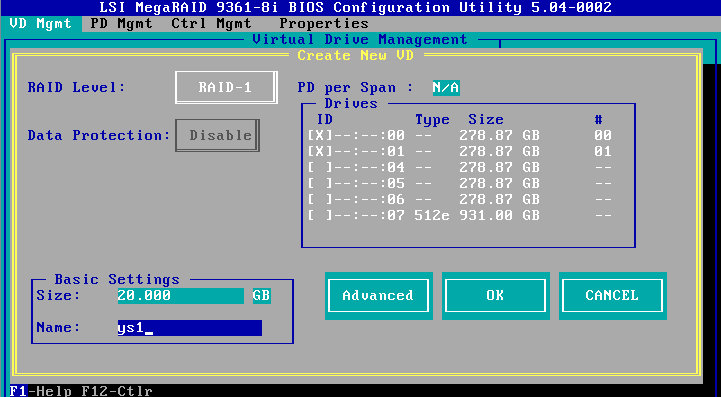Click the CANCEL button

612,295
